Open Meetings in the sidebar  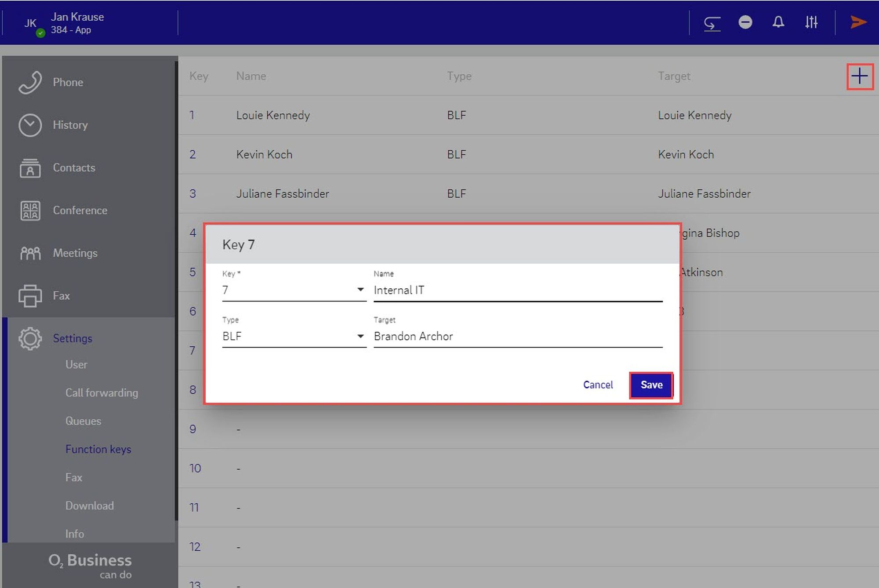tap(75, 253)
